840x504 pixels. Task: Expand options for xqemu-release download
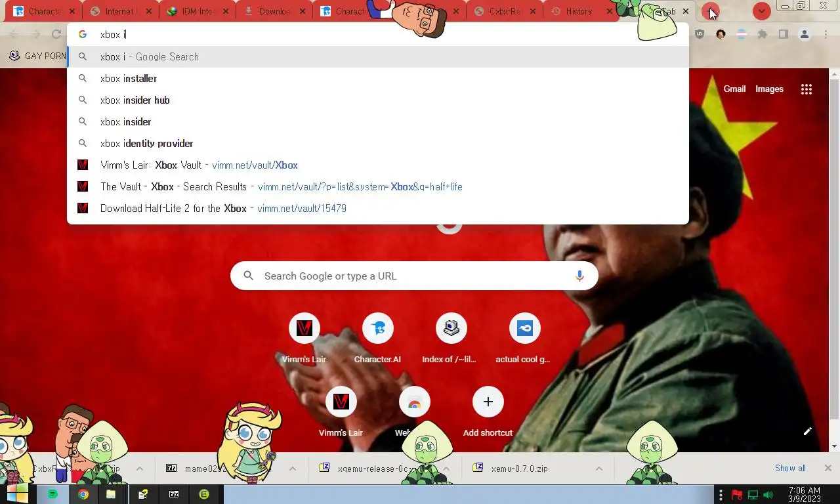point(446,469)
